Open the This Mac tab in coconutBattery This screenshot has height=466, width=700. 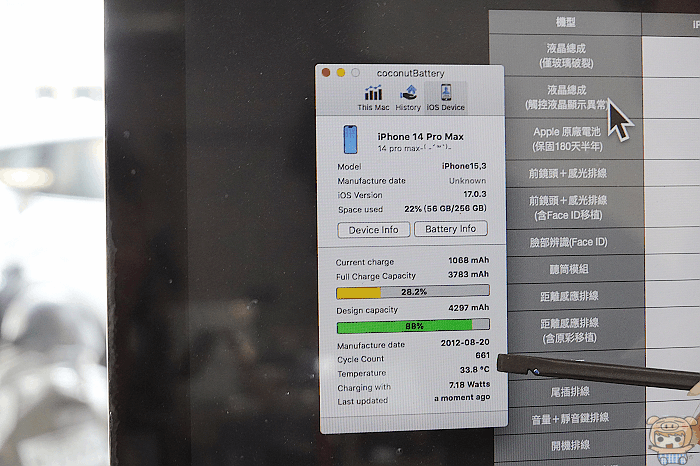(x=373, y=98)
